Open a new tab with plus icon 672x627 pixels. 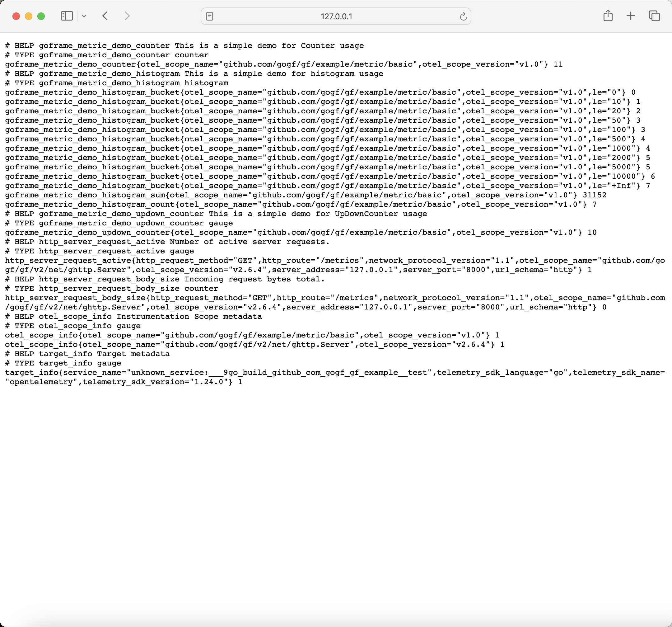point(630,16)
